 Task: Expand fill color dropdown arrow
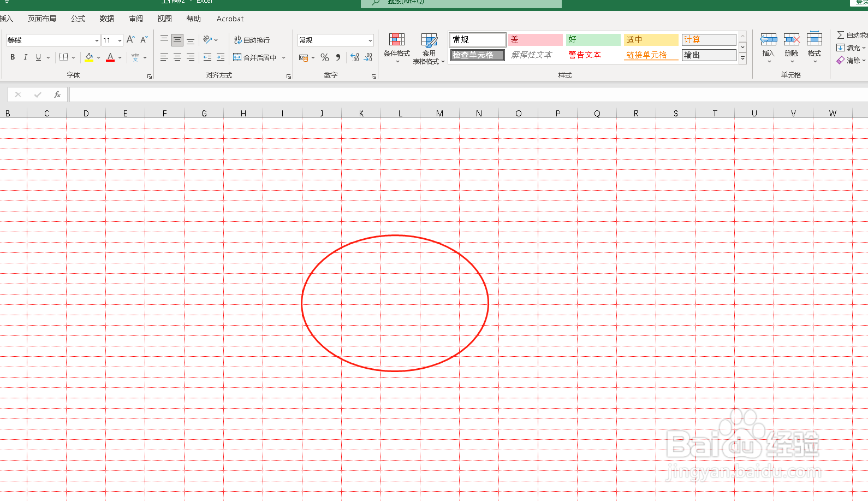tap(99, 57)
